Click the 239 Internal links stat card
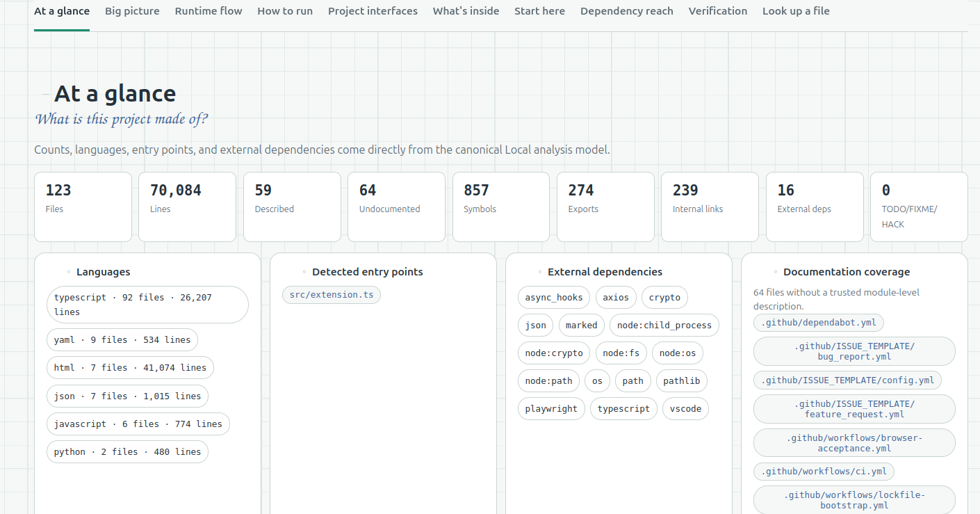980x514 pixels. (x=710, y=207)
